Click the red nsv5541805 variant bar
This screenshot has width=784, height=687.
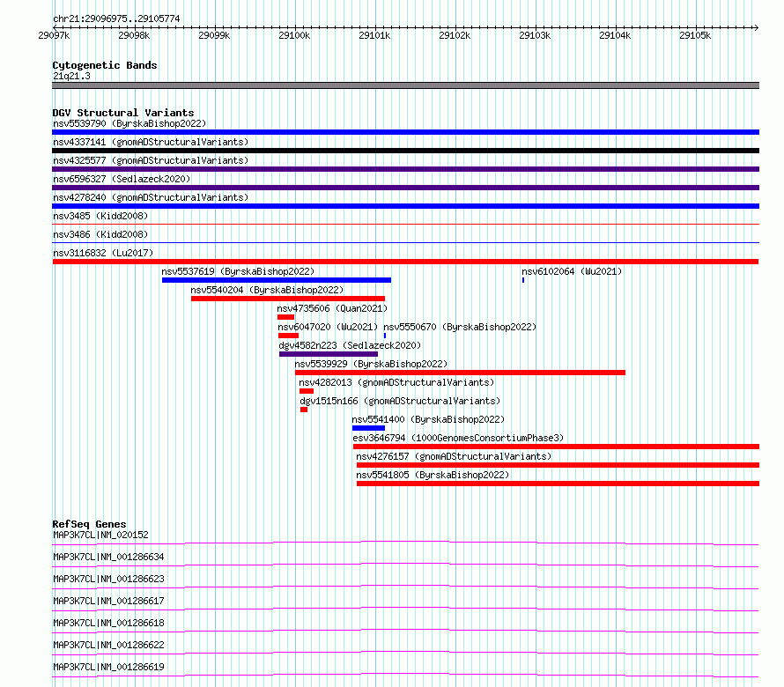[558, 484]
